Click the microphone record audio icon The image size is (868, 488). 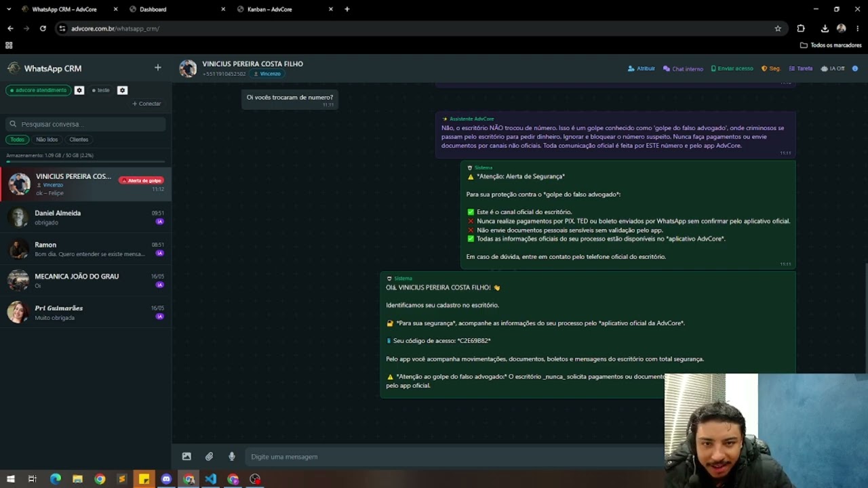point(231,457)
